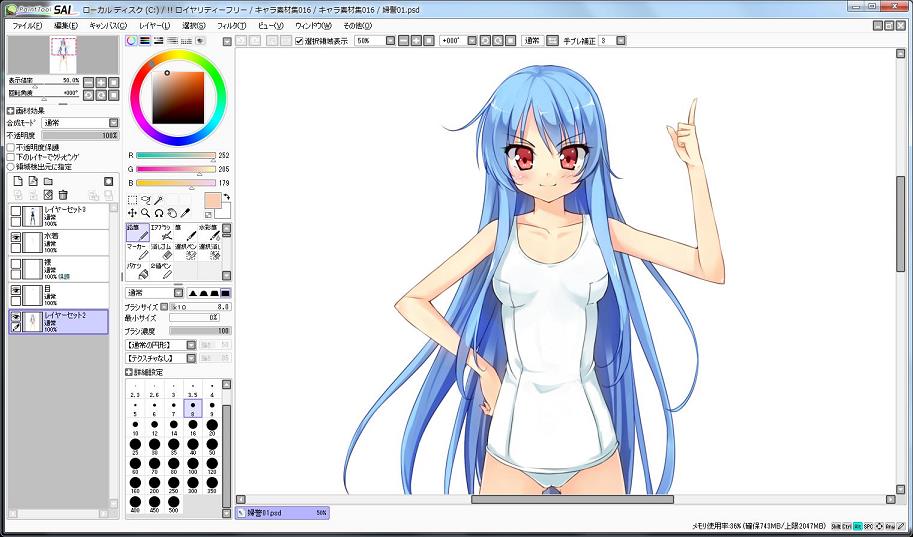
Task: Choose the Bucket (バケツ) fill tool
Action: tap(137, 269)
